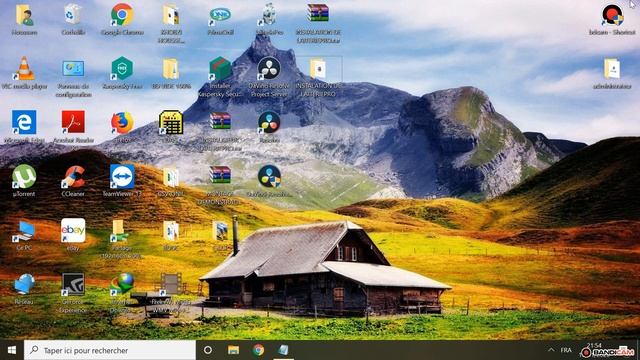The width and height of the screenshot is (640, 360).
Task: Select the Acrobat Reader shortcut
Action: (x=73, y=127)
